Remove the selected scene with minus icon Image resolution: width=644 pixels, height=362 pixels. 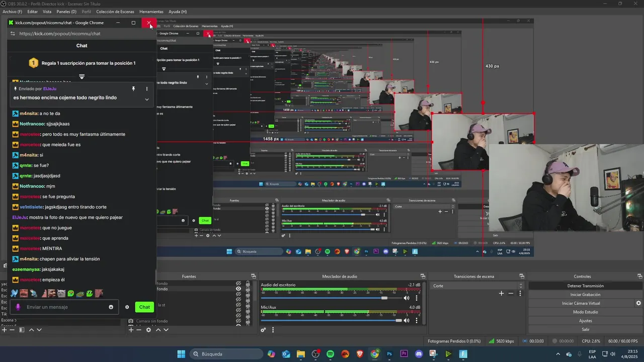12,330
